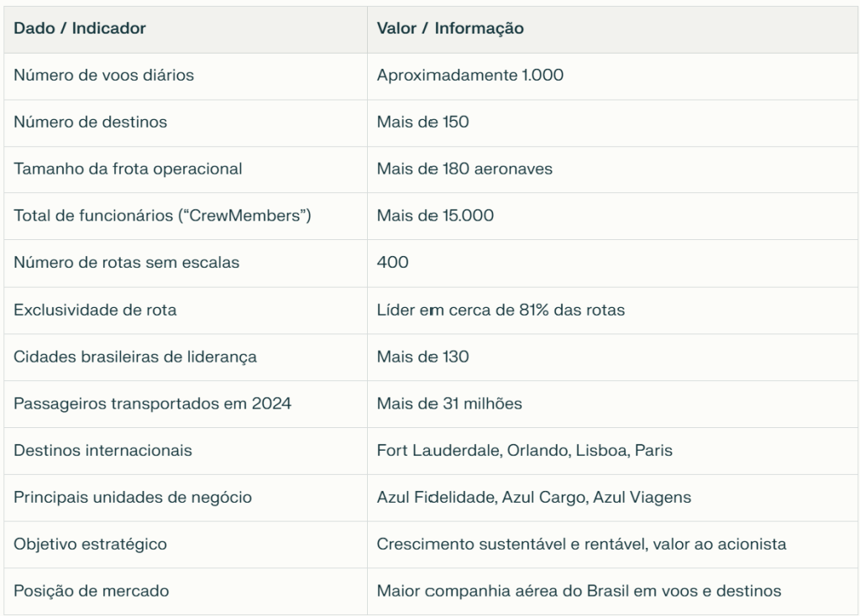Click the "Aproximadamente 1.000" value
860x616 pixels.
469,76
